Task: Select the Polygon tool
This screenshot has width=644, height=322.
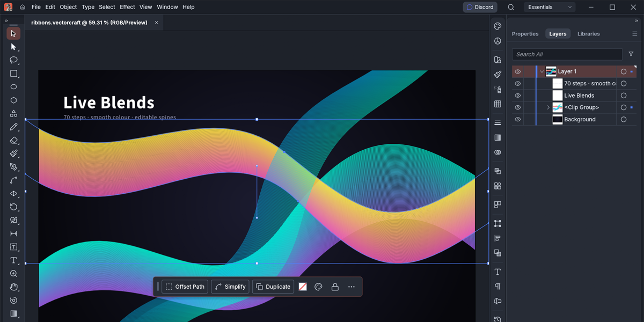Action: (13, 100)
